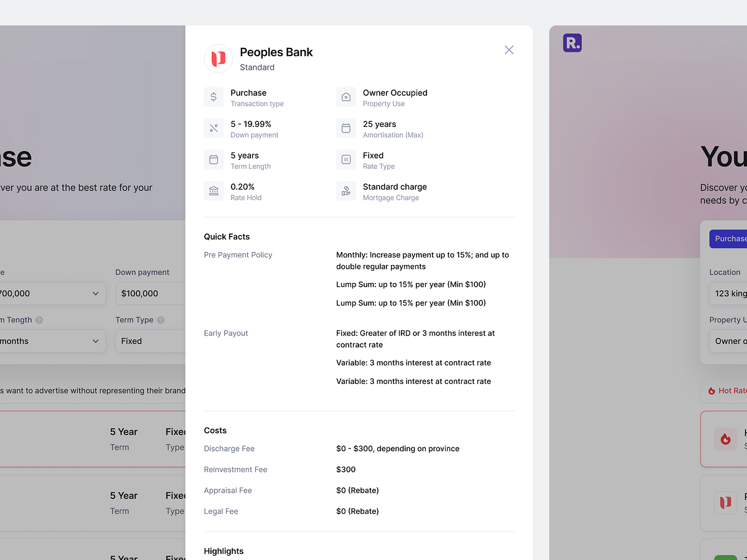Image resolution: width=747 pixels, height=560 pixels.
Task: Open the term length months dropdown
Action: [52, 341]
